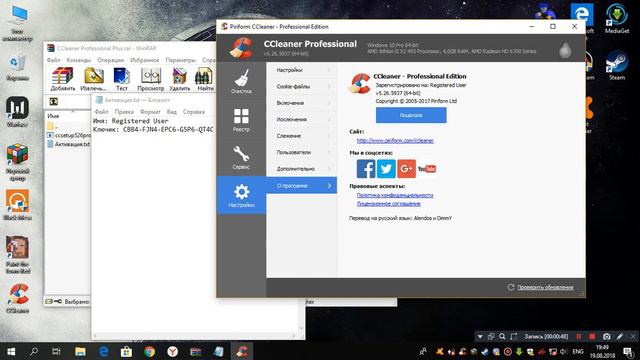Open the Cookie-файлы settings item
The width and height of the screenshot is (640, 360).
point(302,87)
